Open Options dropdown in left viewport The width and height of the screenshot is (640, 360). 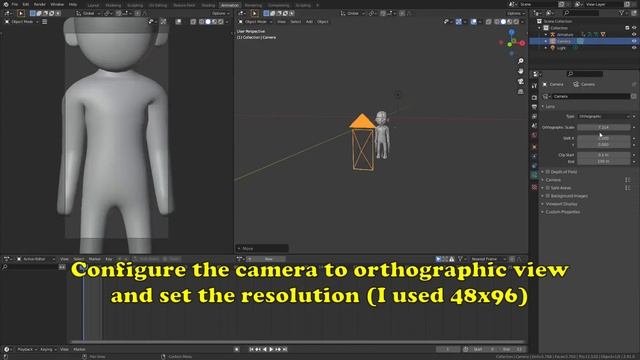[x=220, y=13]
